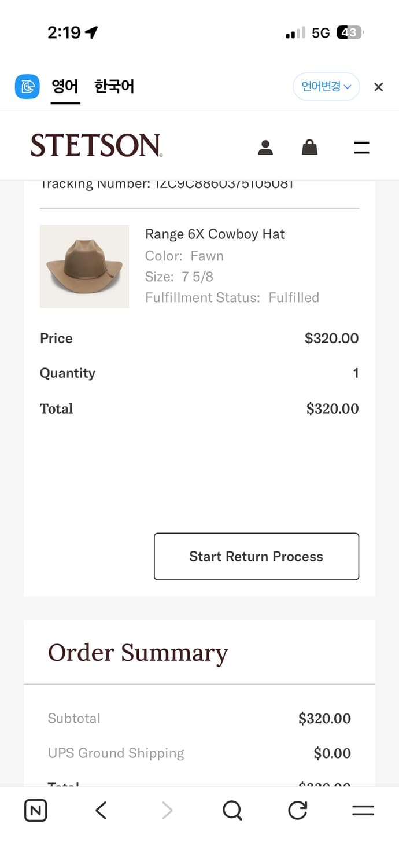Switch to the 한국어 tab
This screenshot has height=868, width=399.
[x=114, y=87]
